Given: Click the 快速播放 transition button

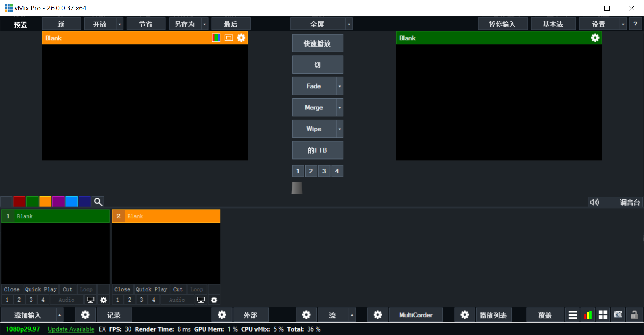Looking at the screenshot, I should pyautogui.click(x=317, y=43).
